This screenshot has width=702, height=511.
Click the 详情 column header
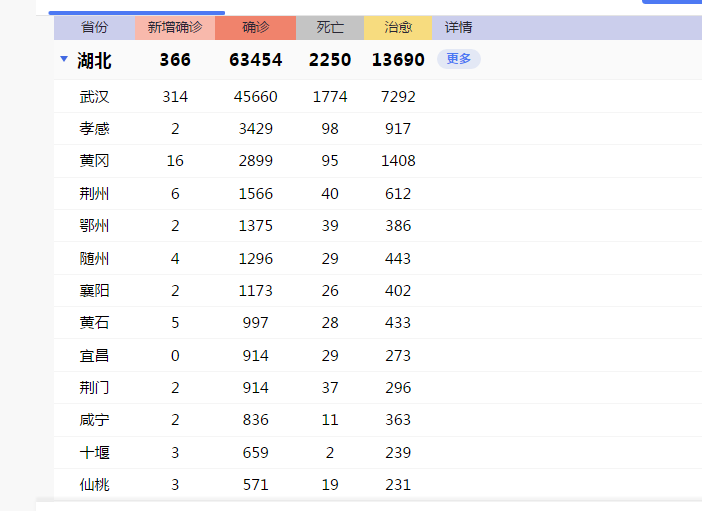[458, 27]
